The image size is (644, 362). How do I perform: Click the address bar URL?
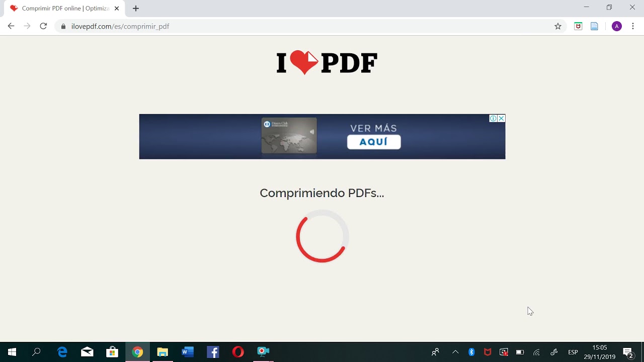pyautogui.click(x=120, y=26)
